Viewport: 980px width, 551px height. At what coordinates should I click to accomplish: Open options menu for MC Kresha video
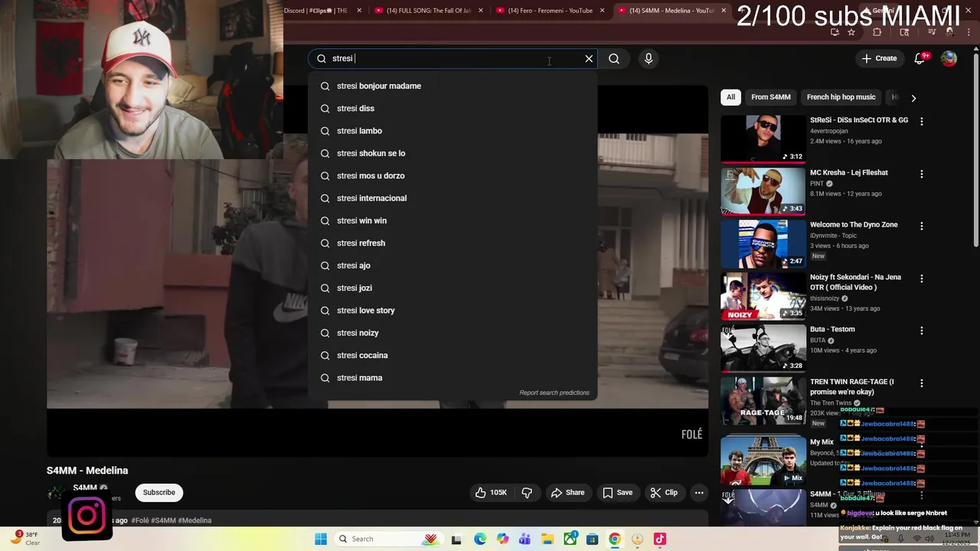pyautogui.click(x=922, y=174)
